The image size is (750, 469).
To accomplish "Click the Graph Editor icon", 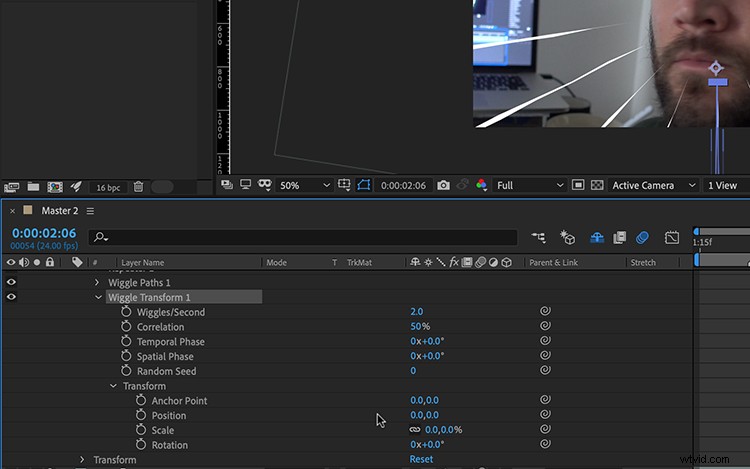I will (672, 237).
